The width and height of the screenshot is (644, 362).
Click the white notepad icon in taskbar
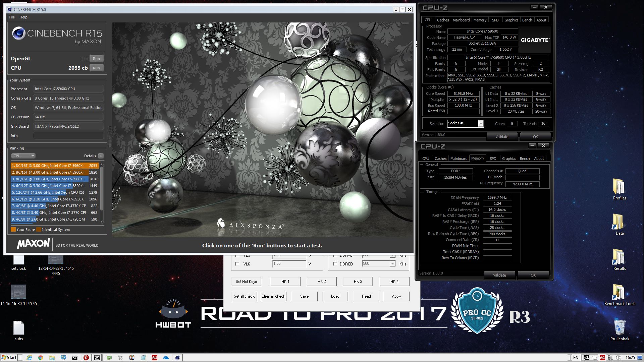[143, 358]
